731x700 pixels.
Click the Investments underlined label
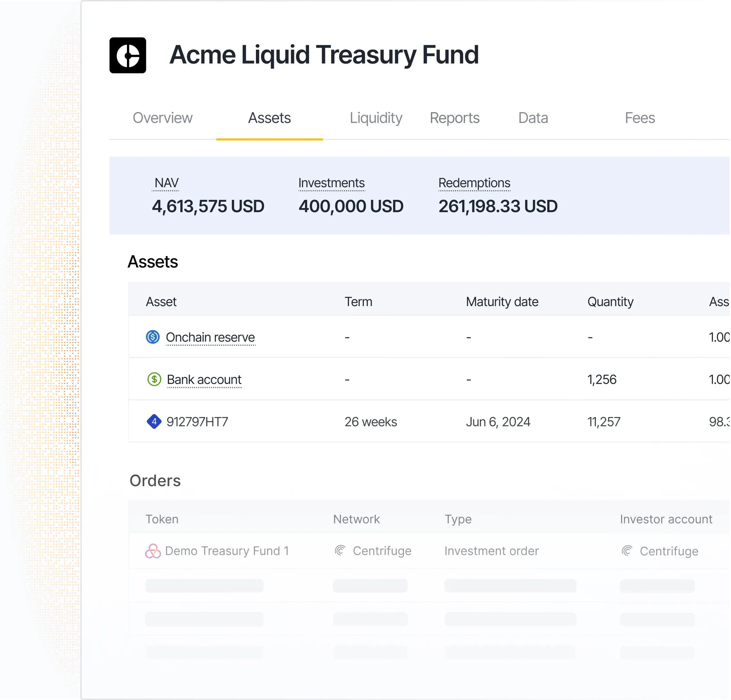pos(331,183)
